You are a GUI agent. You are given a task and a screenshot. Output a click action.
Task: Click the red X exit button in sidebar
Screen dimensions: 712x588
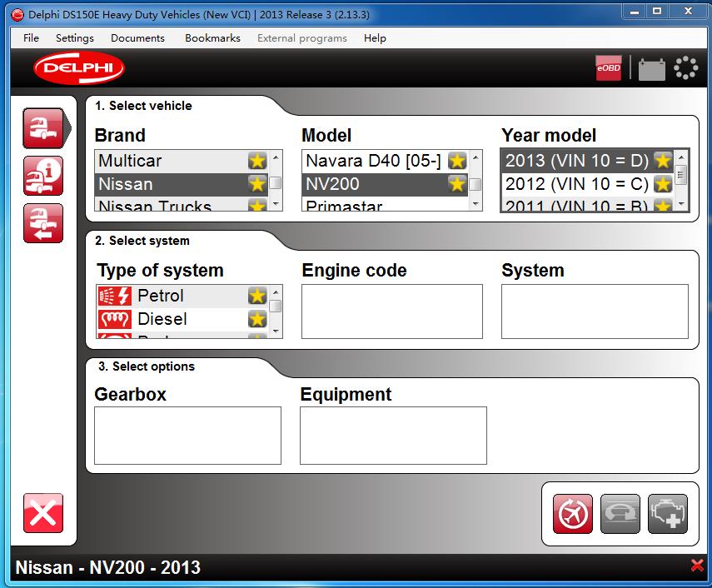[x=43, y=513]
